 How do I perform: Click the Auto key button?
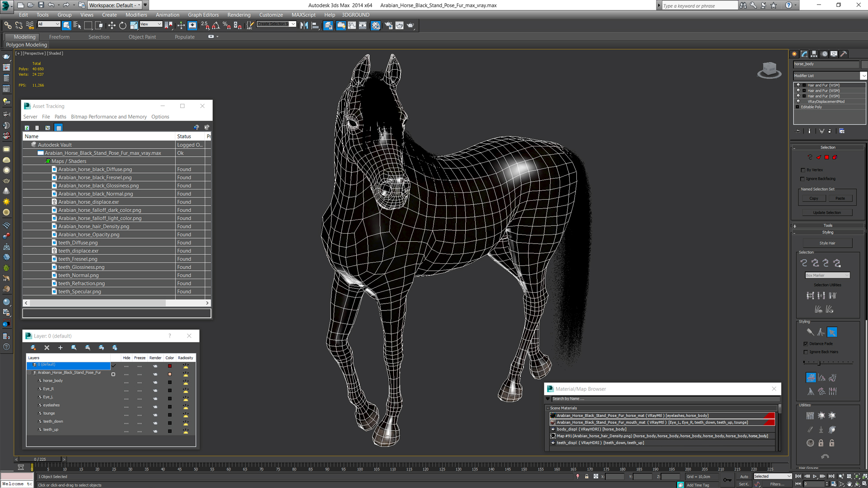744,476
